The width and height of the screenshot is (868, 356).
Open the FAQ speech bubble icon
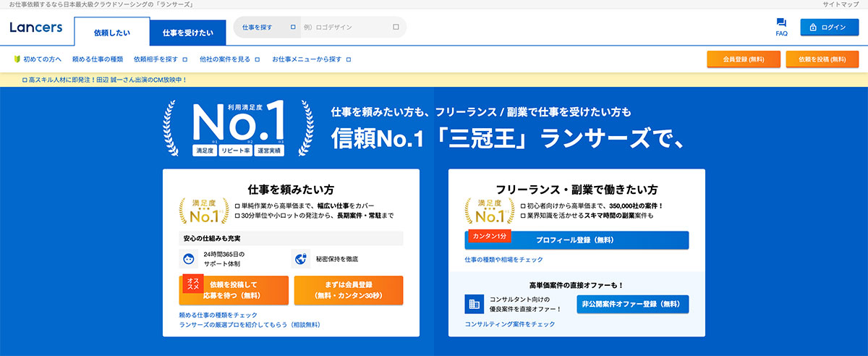[x=781, y=23]
